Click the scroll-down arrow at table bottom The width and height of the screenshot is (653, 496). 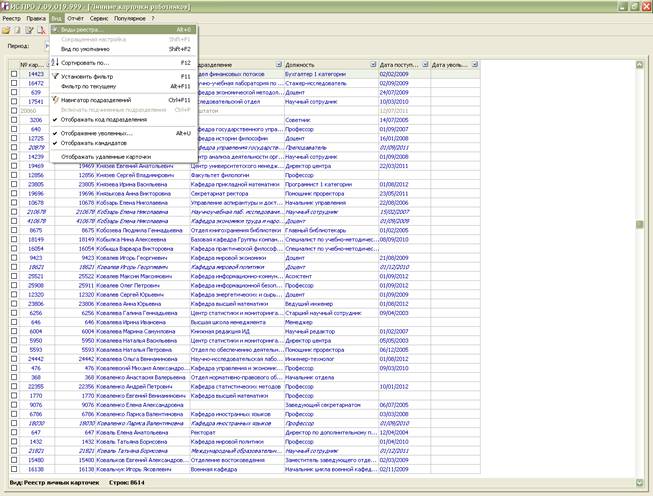tap(640, 483)
